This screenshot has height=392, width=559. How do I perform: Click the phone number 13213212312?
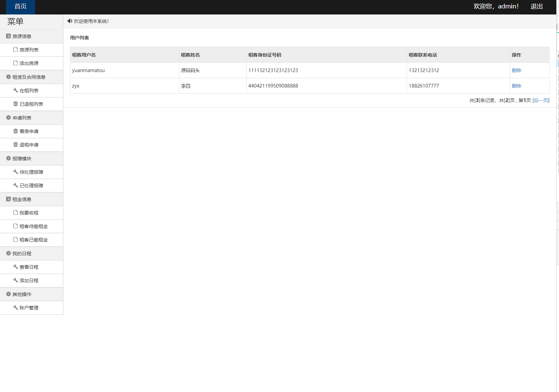click(x=424, y=70)
